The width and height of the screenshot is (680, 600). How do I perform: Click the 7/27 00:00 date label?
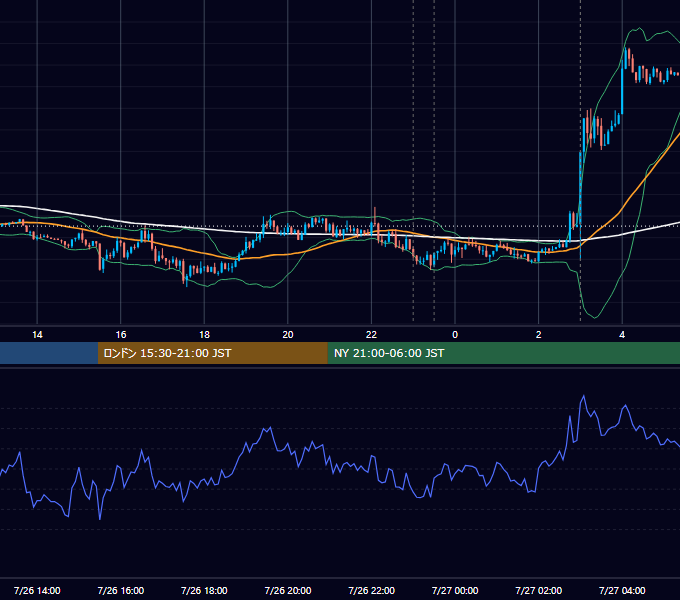pyautogui.click(x=455, y=590)
